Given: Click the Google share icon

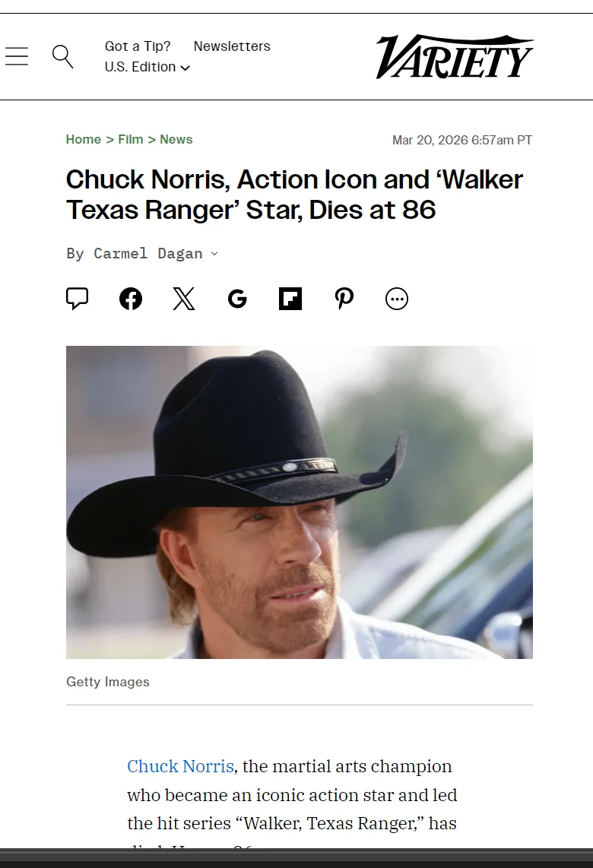Looking at the screenshot, I should click(237, 299).
